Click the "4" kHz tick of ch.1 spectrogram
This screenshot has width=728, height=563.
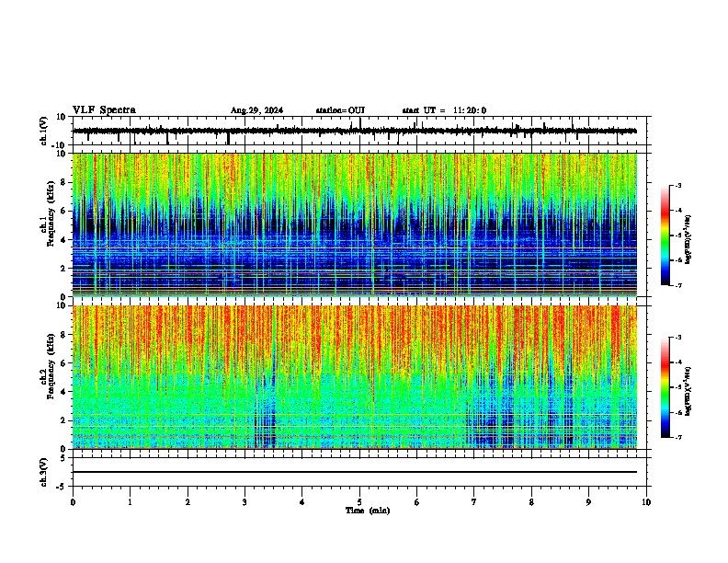point(63,240)
